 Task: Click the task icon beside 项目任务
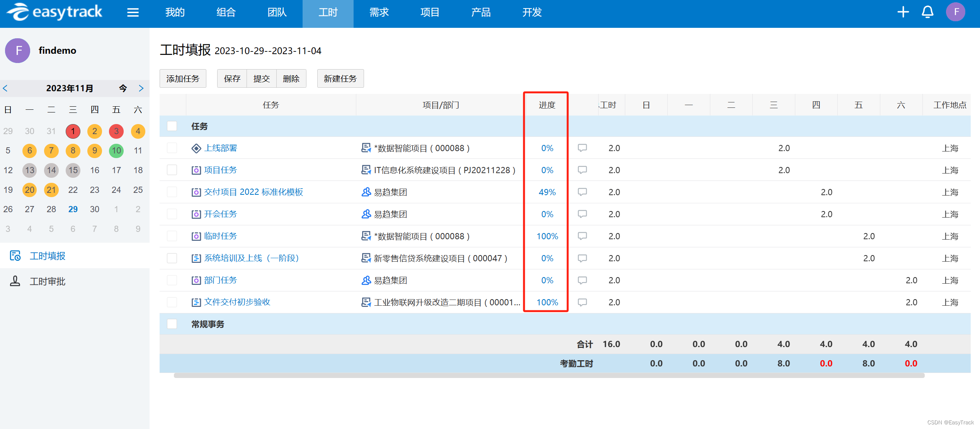pyautogui.click(x=196, y=170)
